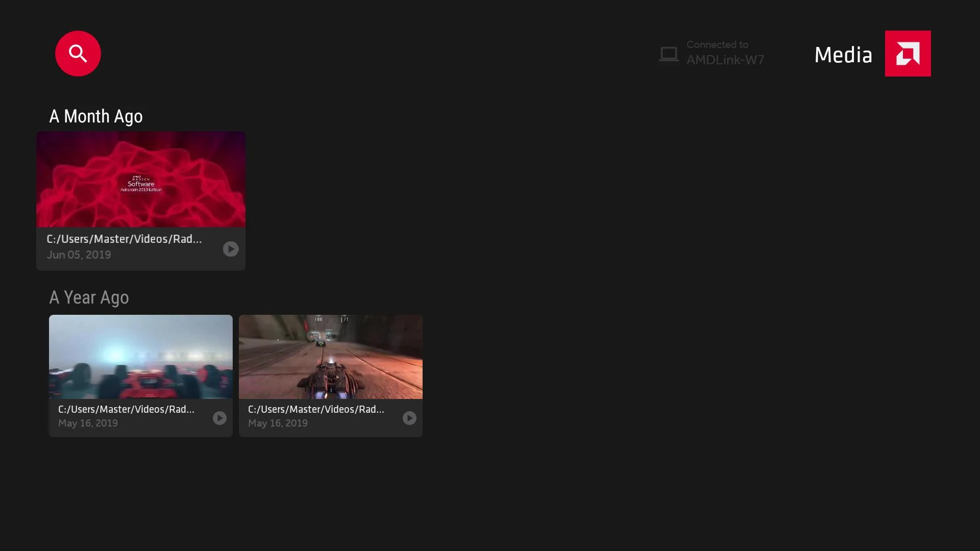Click the AMDLink-W7 device name
The height and width of the screenshot is (551, 980).
click(725, 60)
